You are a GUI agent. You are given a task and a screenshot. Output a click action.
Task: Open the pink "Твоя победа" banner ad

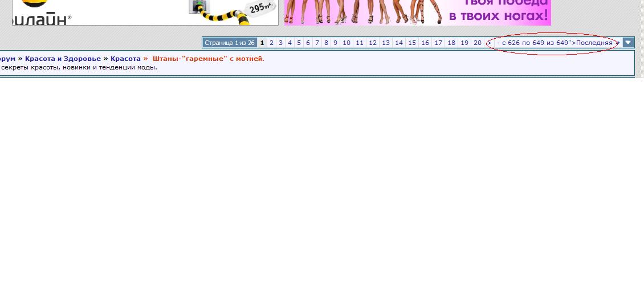tap(417, 13)
